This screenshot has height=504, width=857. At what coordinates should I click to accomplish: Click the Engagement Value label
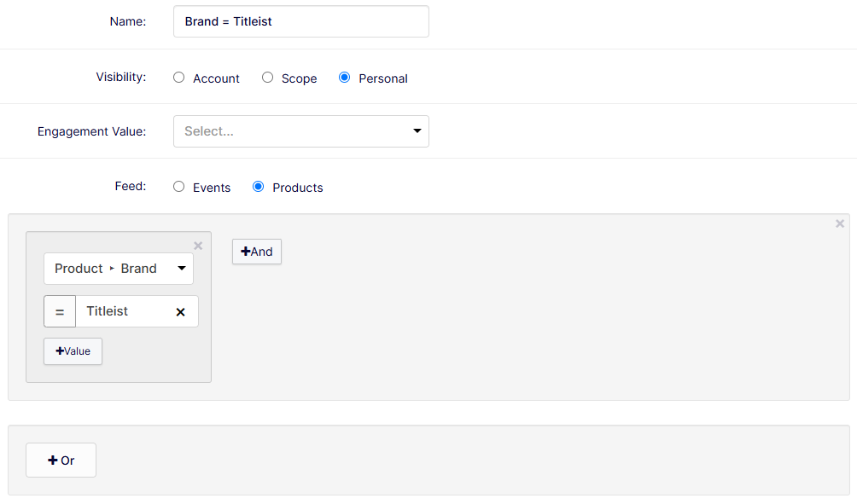pos(92,131)
